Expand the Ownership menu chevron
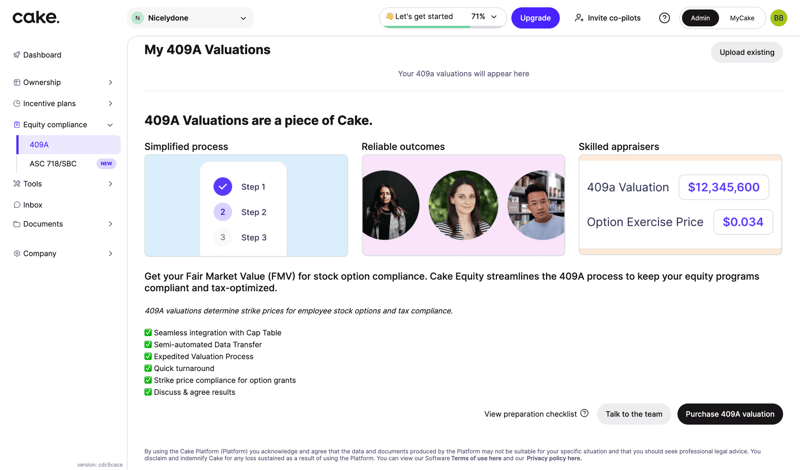The height and width of the screenshot is (470, 800). pyautogui.click(x=110, y=83)
